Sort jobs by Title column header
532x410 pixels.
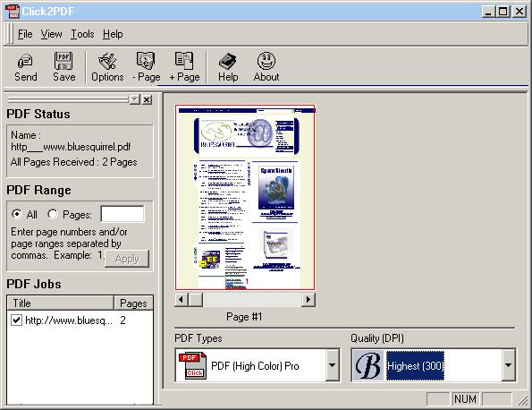pos(60,303)
